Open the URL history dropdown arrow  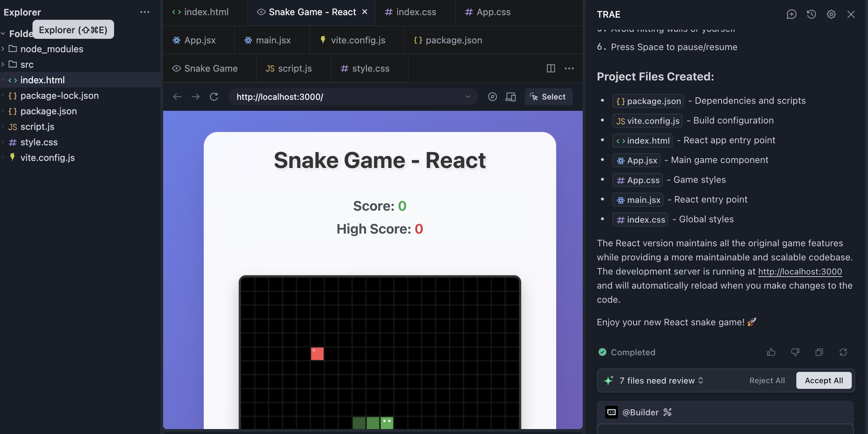pyautogui.click(x=468, y=97)
